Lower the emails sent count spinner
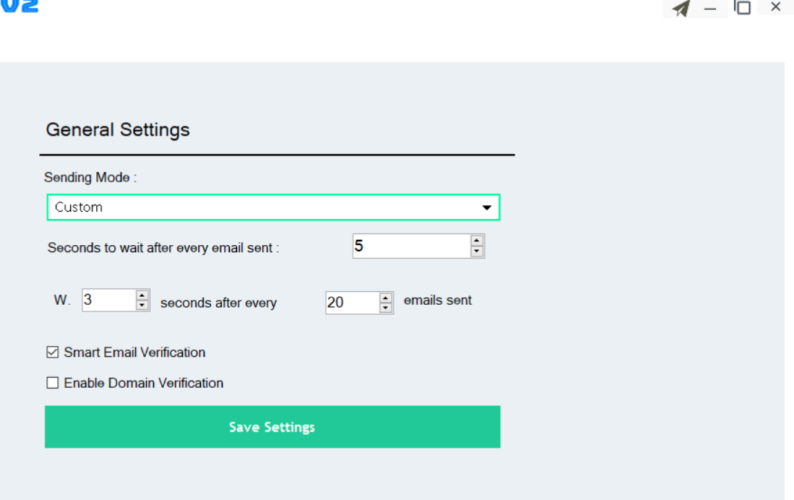This screenshot has height=500, width=794. click(x=386, y=308)
